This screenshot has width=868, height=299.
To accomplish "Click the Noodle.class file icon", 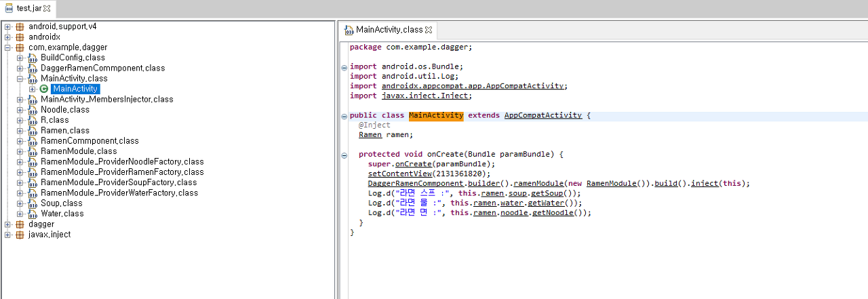I will tap(33, 110).
